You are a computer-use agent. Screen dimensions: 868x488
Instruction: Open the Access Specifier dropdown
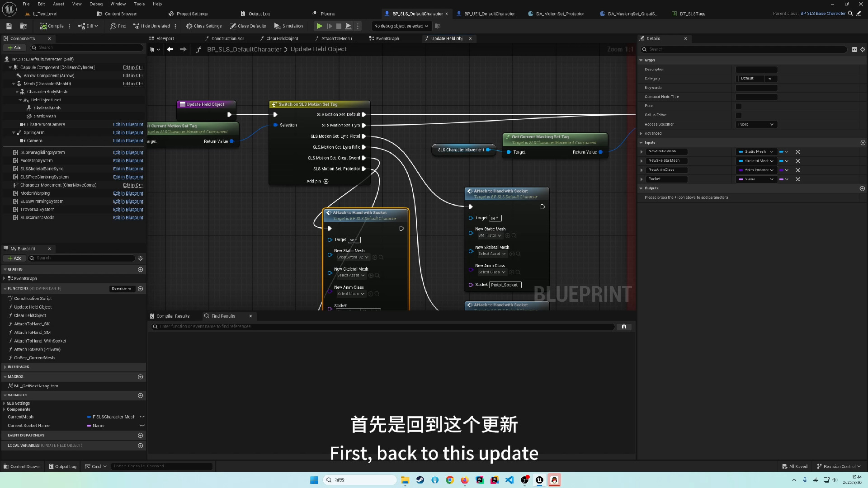click(757, 124)
